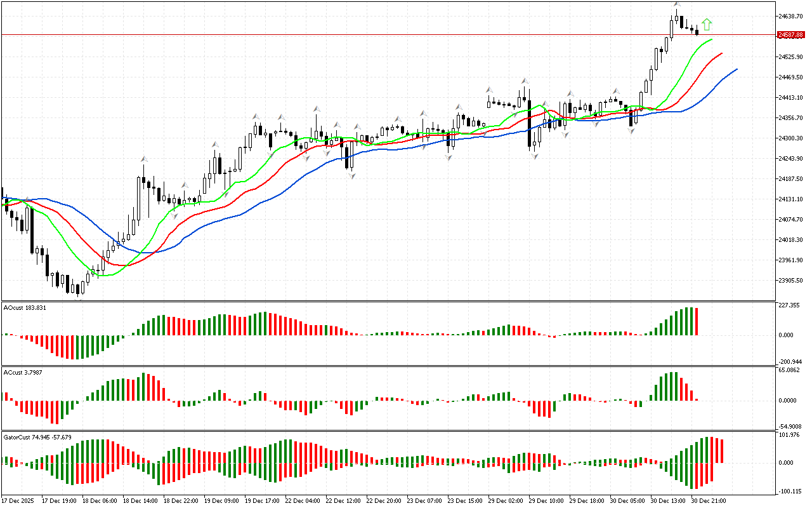Screen dimensions: 812x508
Task: Click the AOcust 183.831 indicator label
Action: (25, 307)
